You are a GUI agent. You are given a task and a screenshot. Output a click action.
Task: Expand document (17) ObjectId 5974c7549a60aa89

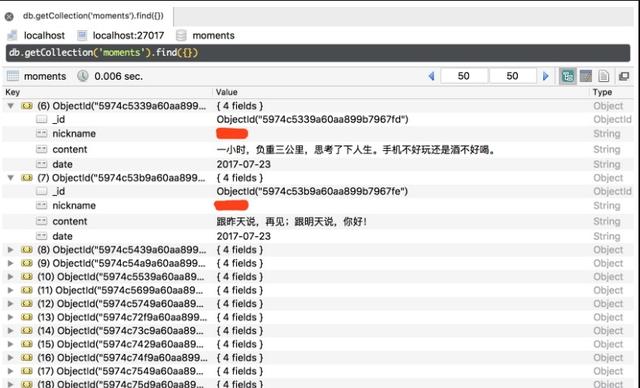11,371
